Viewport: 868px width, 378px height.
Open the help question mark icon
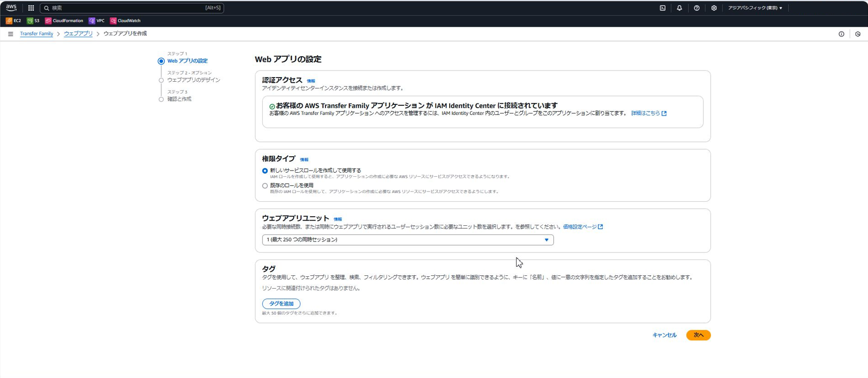click(x=696, y=8)
